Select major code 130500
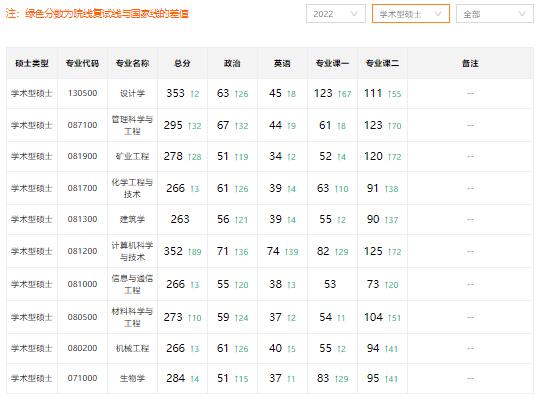This screenshot has height=398, width=538. click(82, 93)
